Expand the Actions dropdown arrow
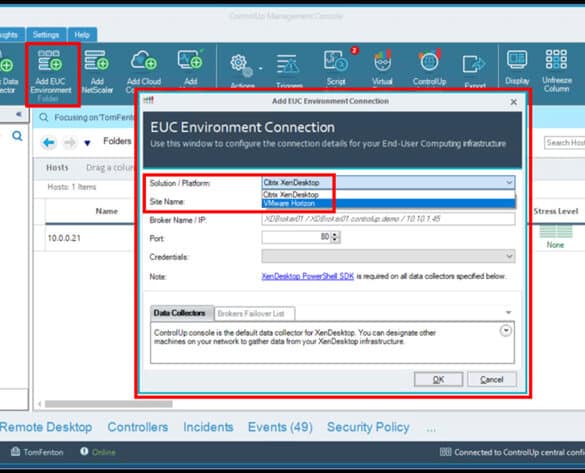The image size is (585, 473). (x=260, y=68)
